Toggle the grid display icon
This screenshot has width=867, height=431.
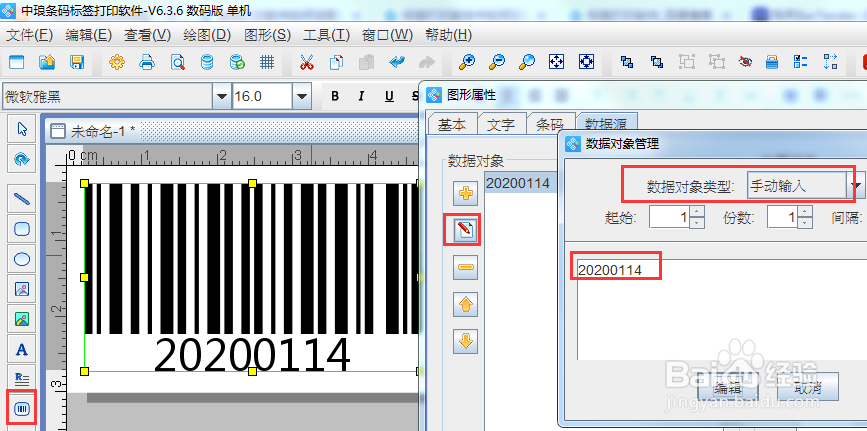(x=267, y=62)
